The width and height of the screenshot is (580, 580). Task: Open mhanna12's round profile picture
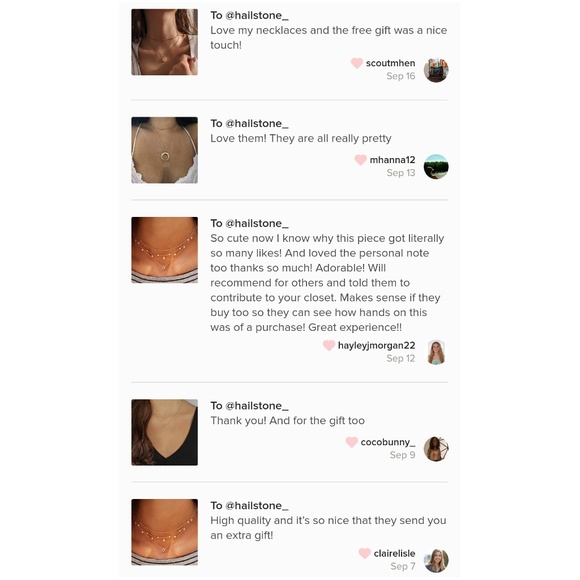(x=436, y=167)
